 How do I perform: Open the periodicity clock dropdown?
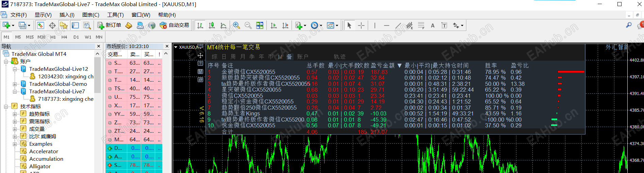[x=316, y=26]
